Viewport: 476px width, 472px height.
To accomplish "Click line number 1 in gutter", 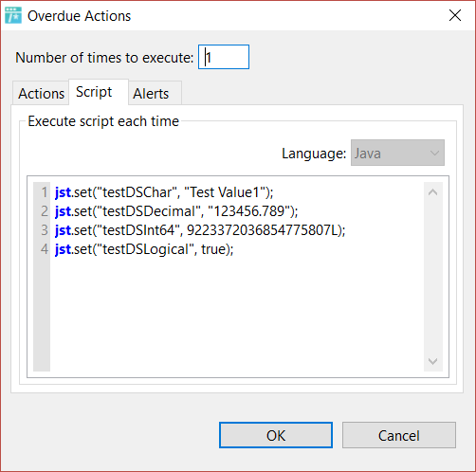I will (45, 192).
